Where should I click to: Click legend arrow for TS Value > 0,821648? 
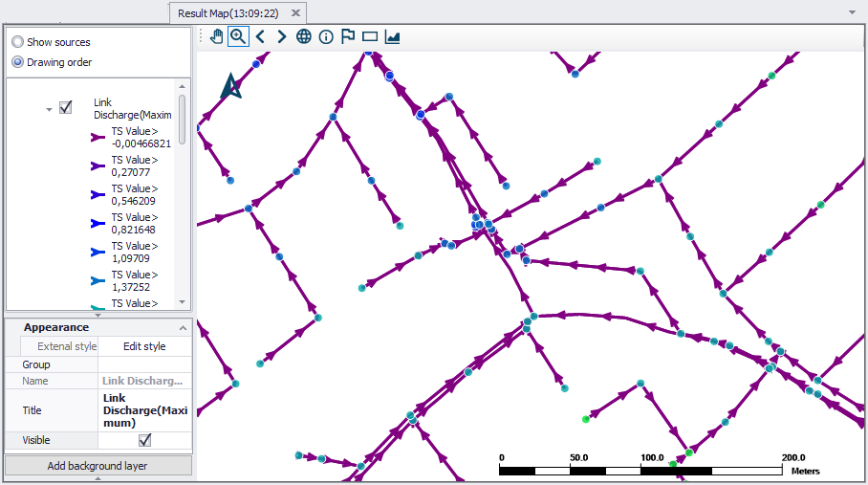tap(98, 223)
